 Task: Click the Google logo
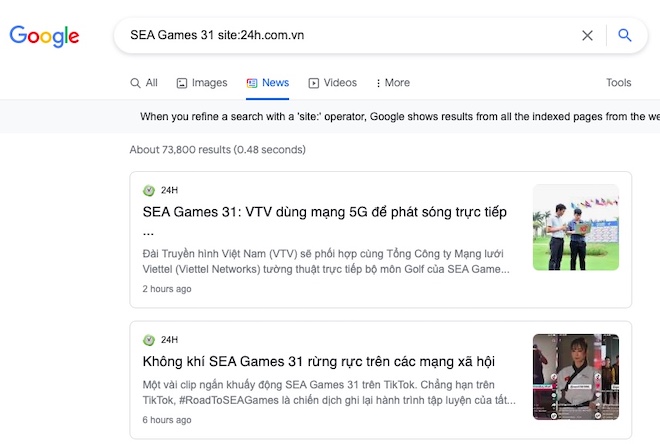44,36
